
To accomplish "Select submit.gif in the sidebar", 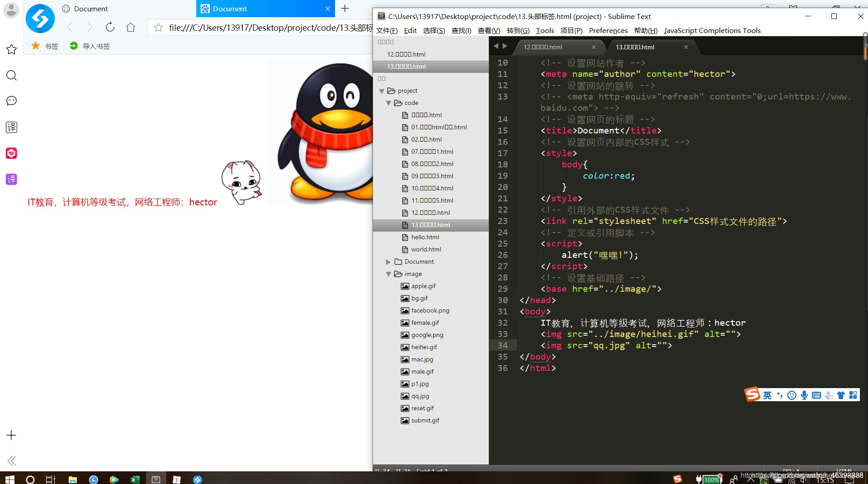I will [x=425, y=420].
